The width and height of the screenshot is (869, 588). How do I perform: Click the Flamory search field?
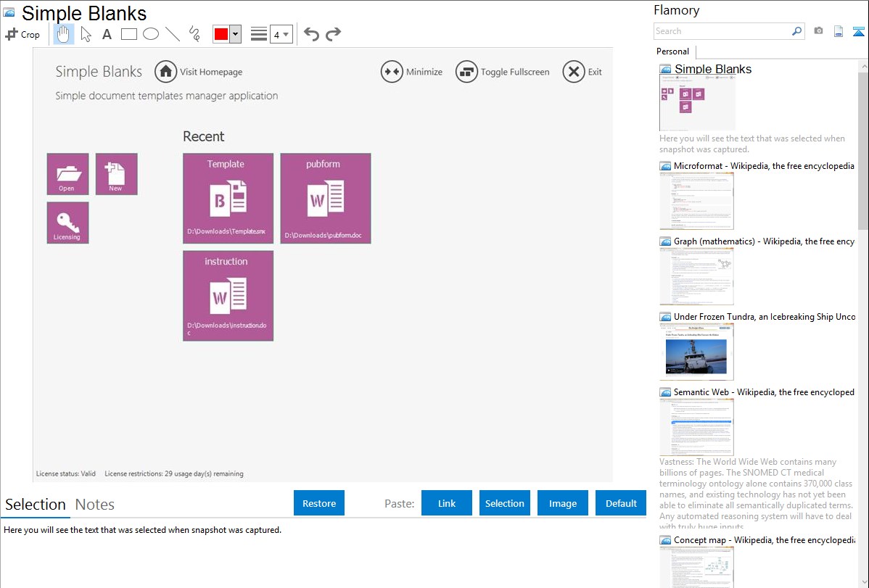coord(722,31)
